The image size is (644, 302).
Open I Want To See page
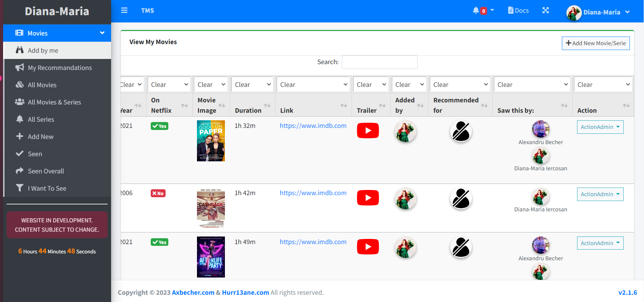(x=47, y=188)
